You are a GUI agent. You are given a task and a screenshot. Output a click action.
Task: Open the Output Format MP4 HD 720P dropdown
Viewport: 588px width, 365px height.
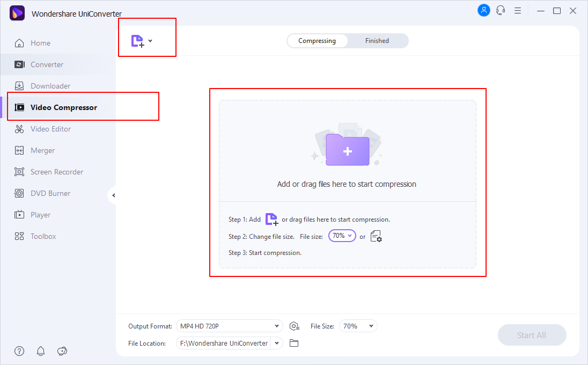pyautogui.click(x=229, y=326)
